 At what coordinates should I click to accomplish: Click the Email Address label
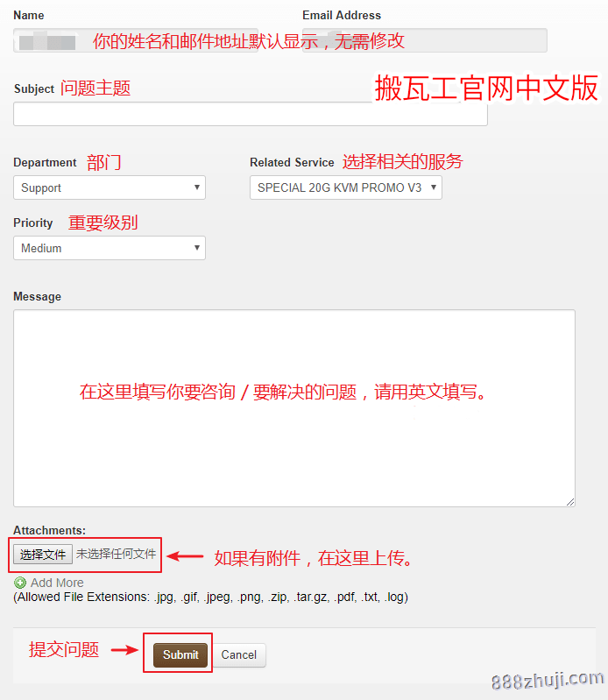pos(342,15)
